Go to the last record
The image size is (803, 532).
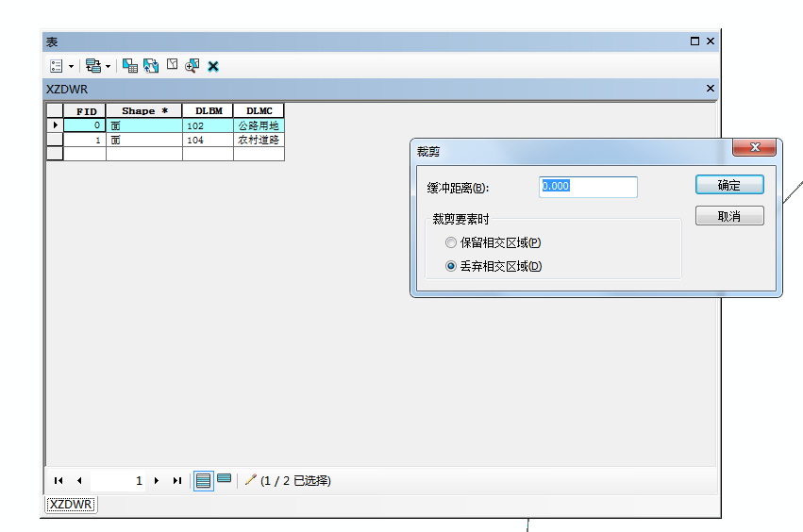tap(176, 480)
